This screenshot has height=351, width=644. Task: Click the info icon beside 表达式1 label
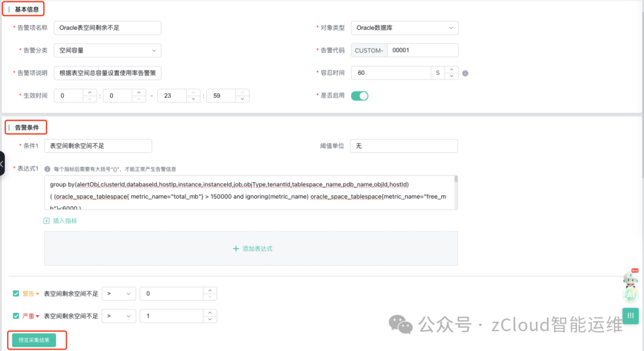click(x=47, y=169)
